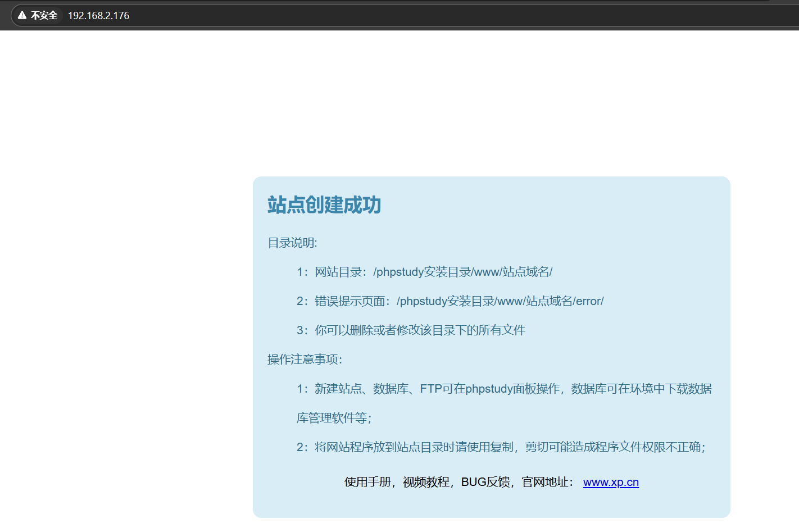
Task: Click the line starting '2：将网站程序放到站点目录'
Action: pos(501,447)
